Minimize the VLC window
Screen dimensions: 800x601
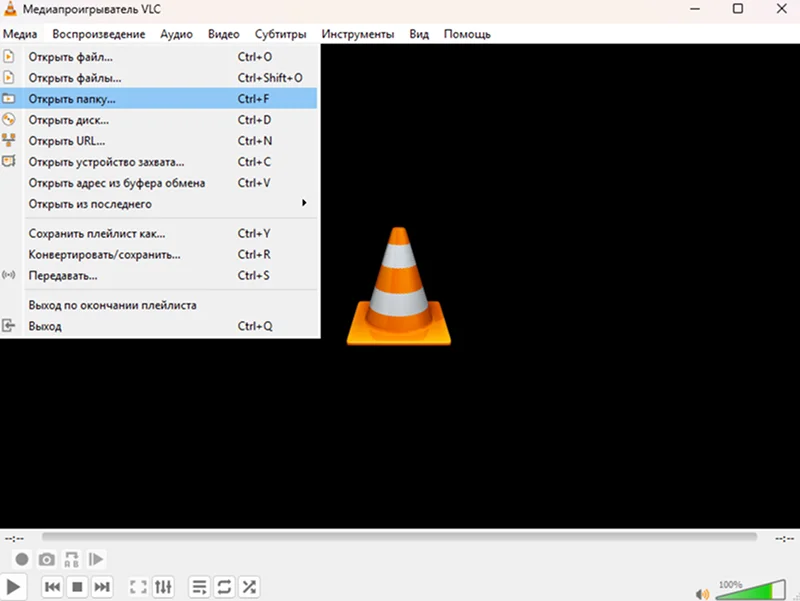coord(695,9)
